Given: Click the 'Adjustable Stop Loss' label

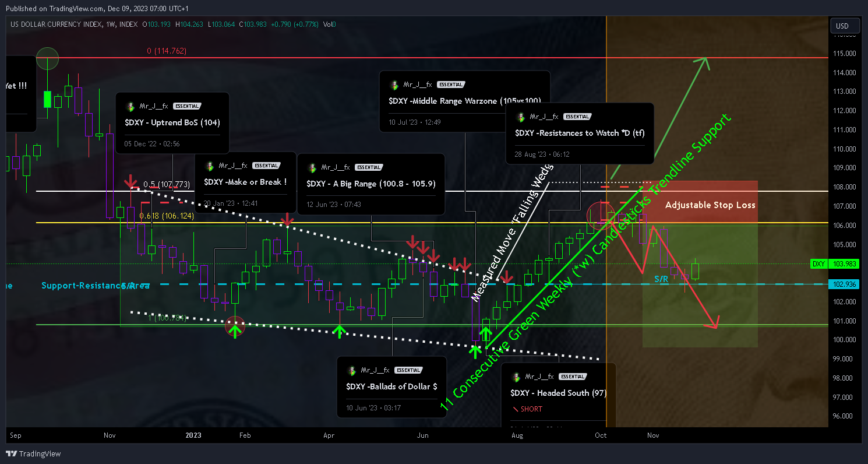Looking at the screenshot, I should pyautogui.click(x=710, y=205).
